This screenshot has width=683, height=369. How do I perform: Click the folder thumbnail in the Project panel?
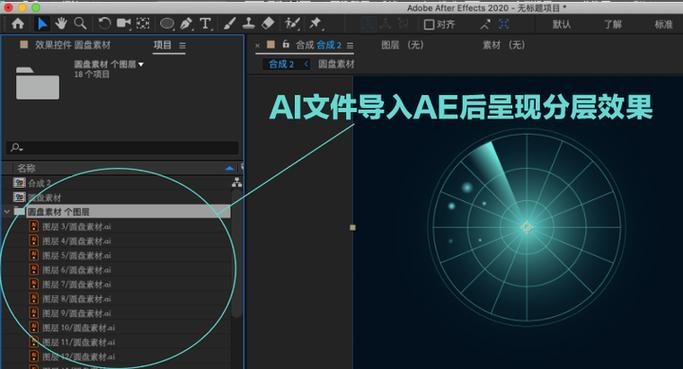pos(37,83)
